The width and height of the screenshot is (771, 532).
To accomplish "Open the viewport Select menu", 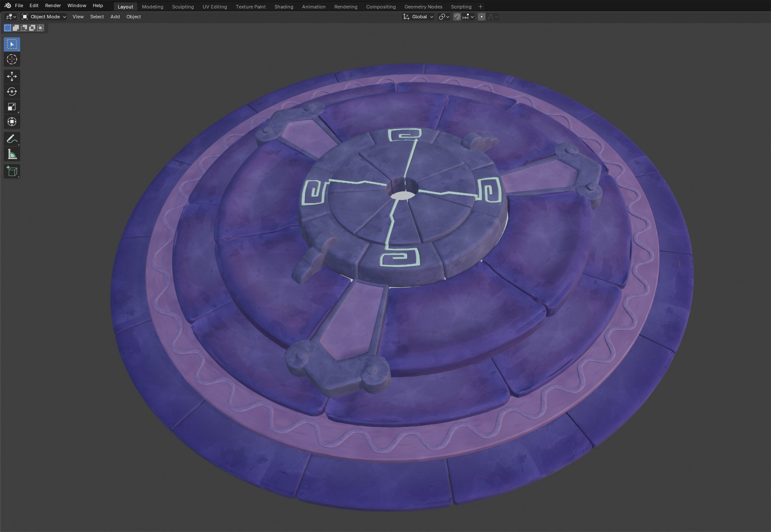I will (97, 17).
